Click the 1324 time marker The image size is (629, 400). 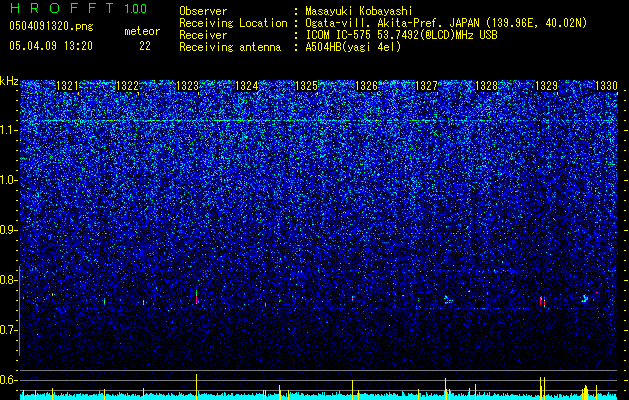246,86
